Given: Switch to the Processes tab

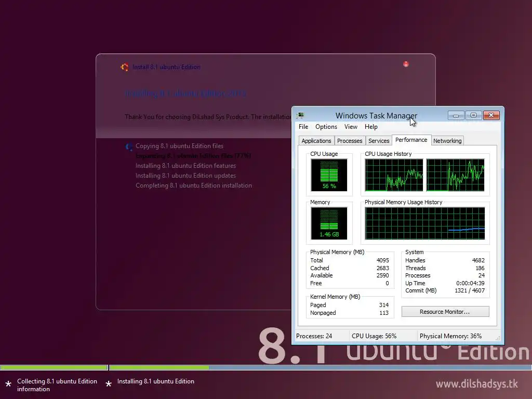Looking at the screenshot, I should (x=350, y=141).
